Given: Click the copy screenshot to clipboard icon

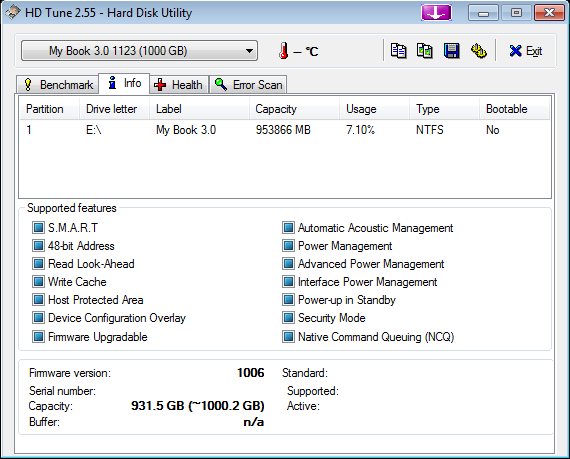Looking at the screenshot, I should [425, 51].
